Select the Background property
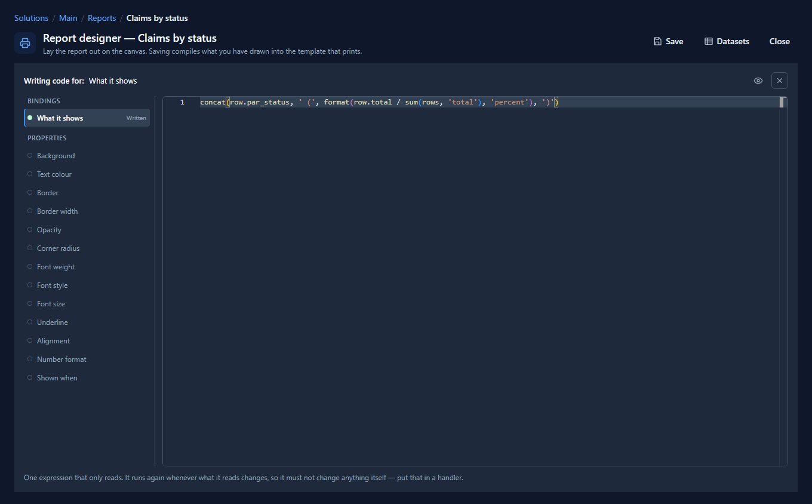The height and width of the screenshot is (504, 812). tap(87, 156)
